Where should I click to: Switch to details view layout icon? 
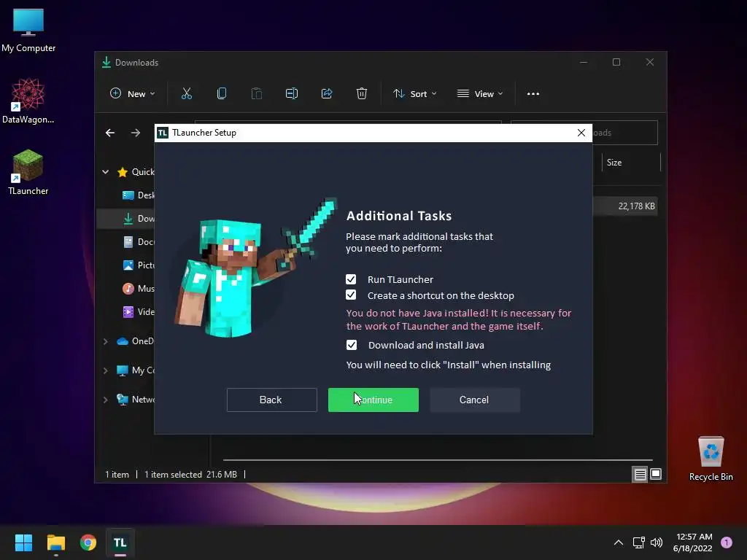click(640, 474)
